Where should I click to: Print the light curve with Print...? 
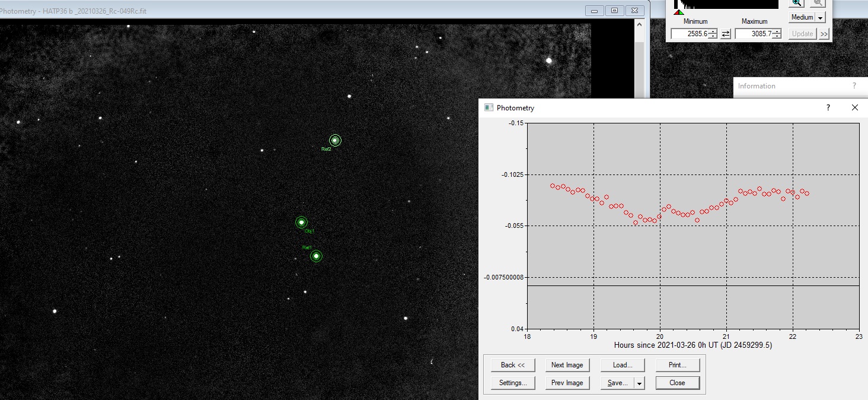click(677, 365)
